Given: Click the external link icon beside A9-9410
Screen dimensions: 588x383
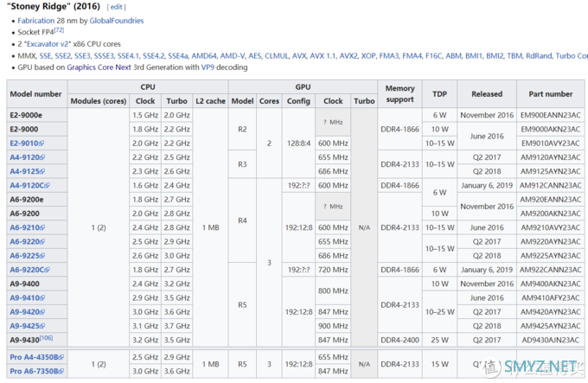Looking at the screenshot, I should (x=42, y=298).
